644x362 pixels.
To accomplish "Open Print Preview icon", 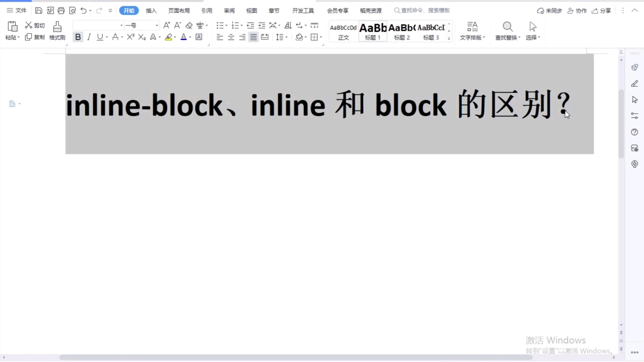I will click(x=72, y=11).
